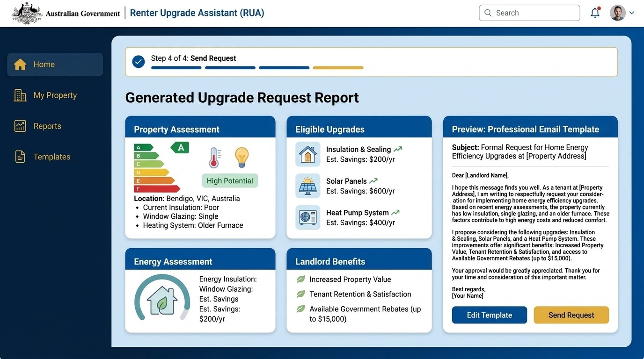The height and width of the screenshot is (359, 644).
Task: Click the light bulb icon
Action: (241, 158)
